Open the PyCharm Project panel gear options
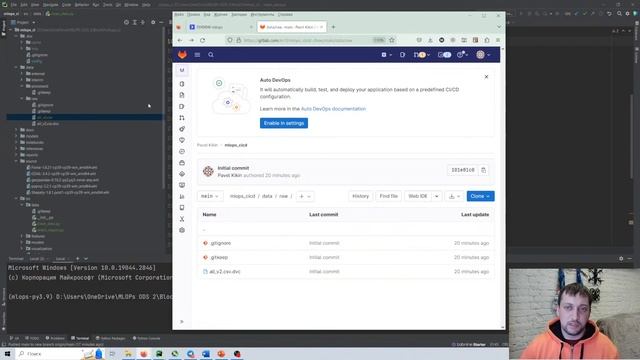The image size is (640, 360). 153,22
